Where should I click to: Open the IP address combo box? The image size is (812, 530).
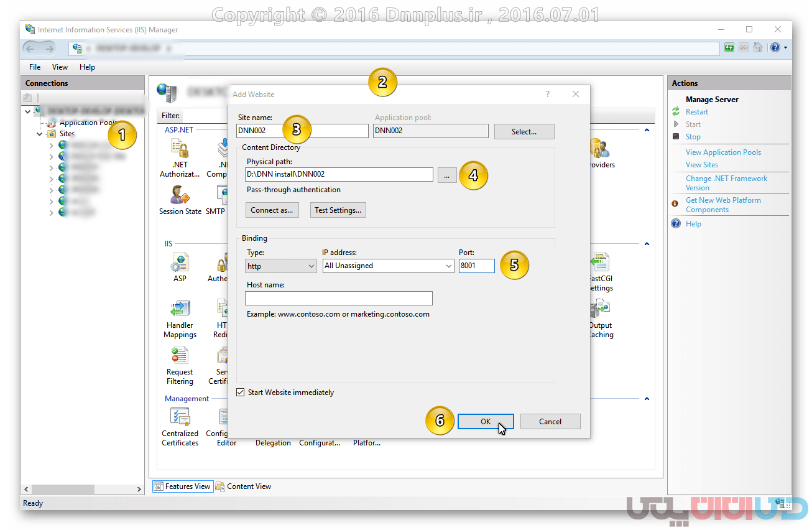[388, 266]
